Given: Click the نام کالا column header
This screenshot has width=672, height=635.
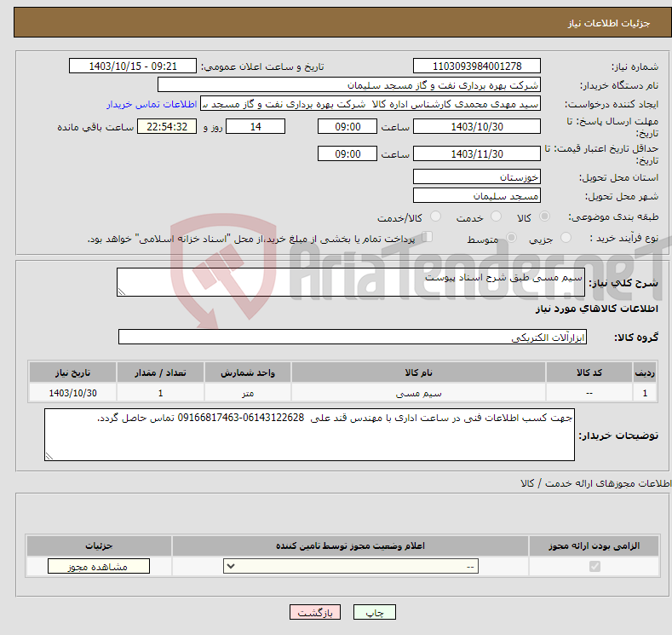Looking at the screenshot, I should point(418,372).
